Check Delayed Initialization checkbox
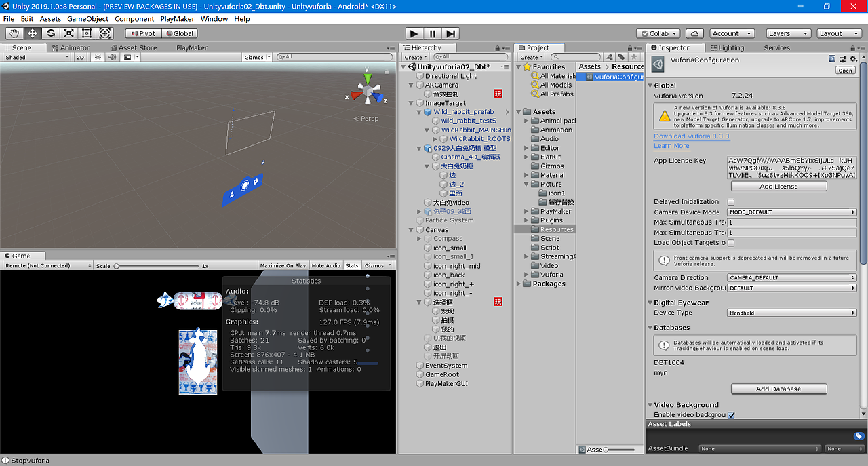This screenshot has width=868, height=466. (731, 202)
